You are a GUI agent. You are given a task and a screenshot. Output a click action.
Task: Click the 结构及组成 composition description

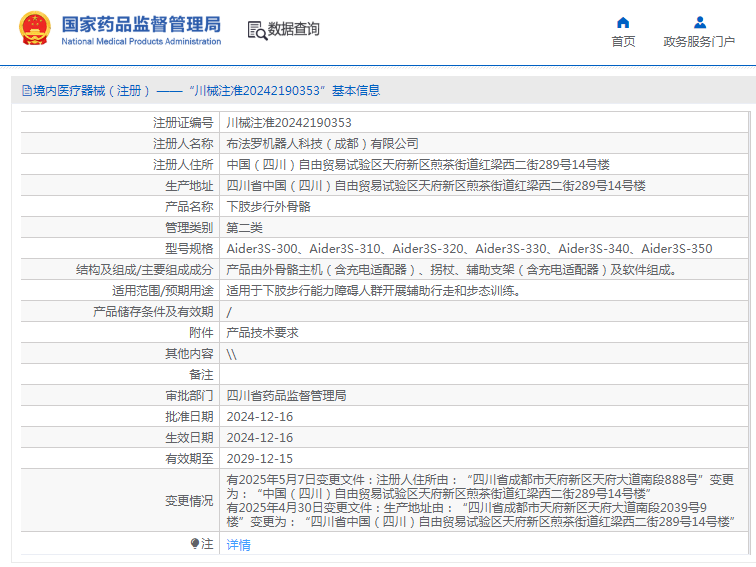tap(452, 270)
